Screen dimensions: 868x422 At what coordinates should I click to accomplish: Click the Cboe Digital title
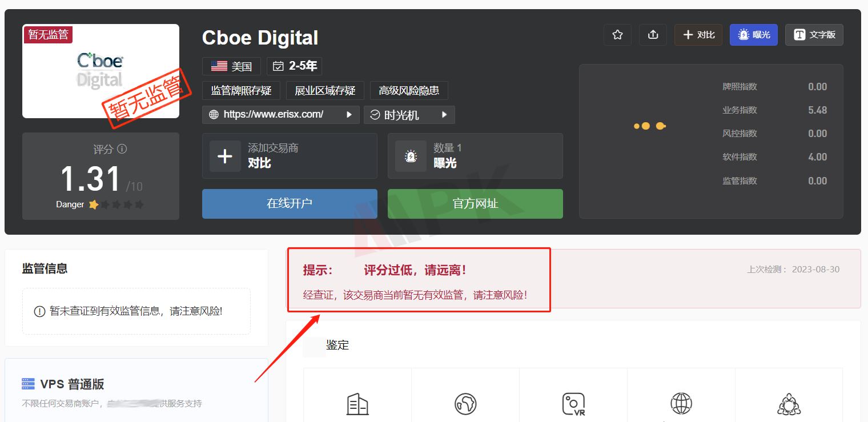[260, 38]
